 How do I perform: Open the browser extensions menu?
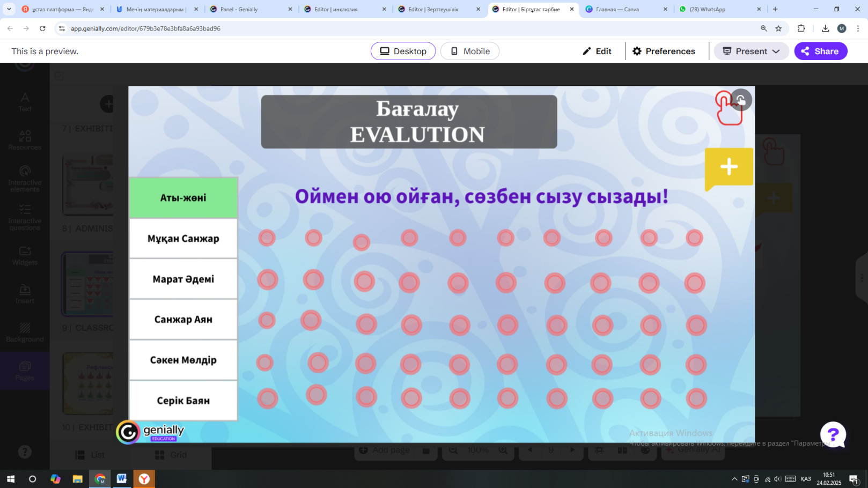coord(801,28)
